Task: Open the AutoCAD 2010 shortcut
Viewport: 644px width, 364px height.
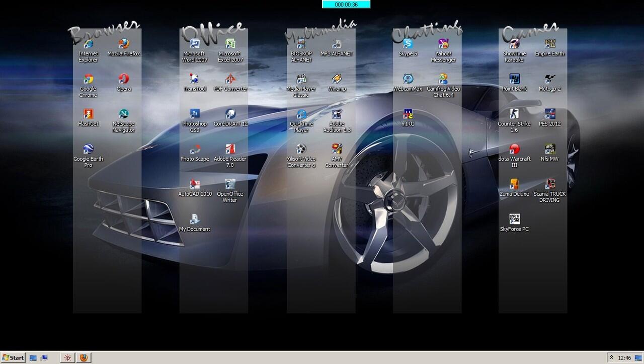Action: coord(195,184)
